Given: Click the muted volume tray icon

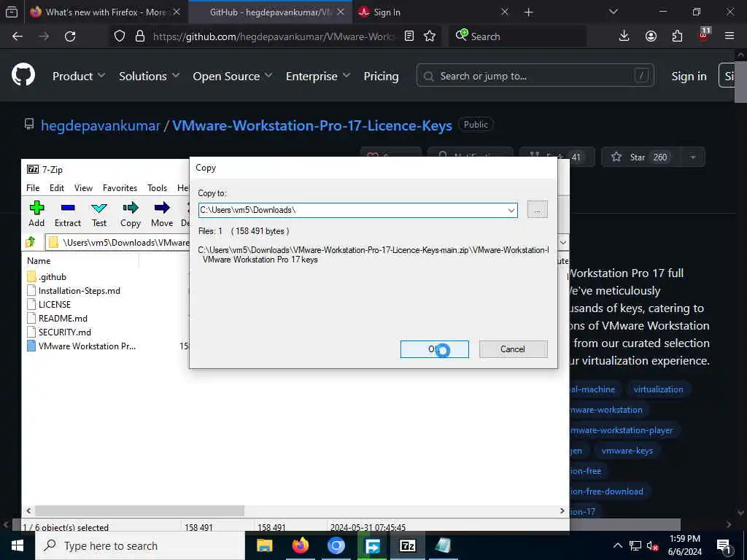Looking at the screenshot, I should point(653,546).
